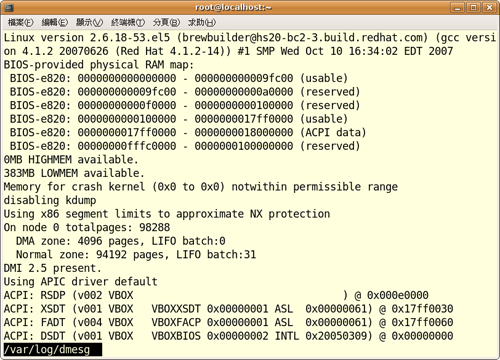
Task: Click '0MB HIGHMEM available.' line
Action: (x=71, y=160)
